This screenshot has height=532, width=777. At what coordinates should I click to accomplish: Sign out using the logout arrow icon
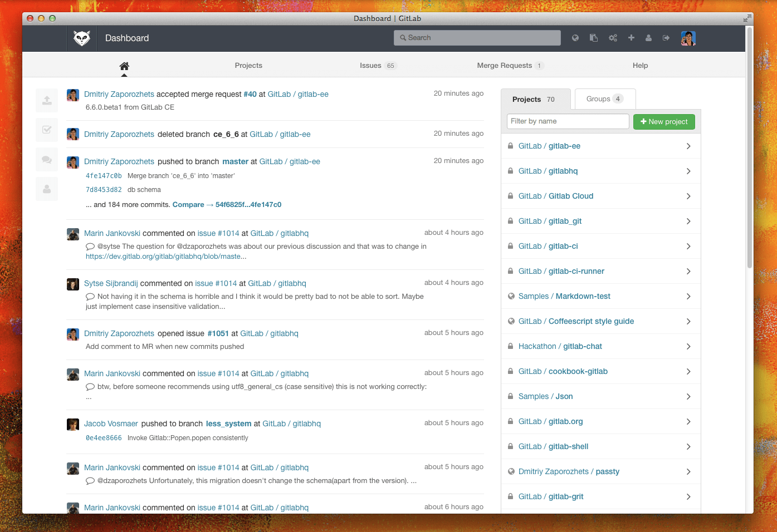point(666,38)
